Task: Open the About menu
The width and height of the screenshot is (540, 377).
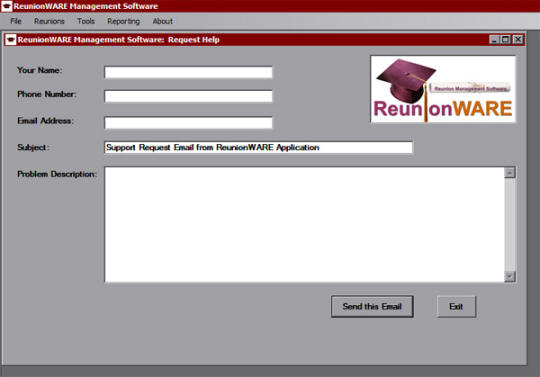Action: (163, 21)
